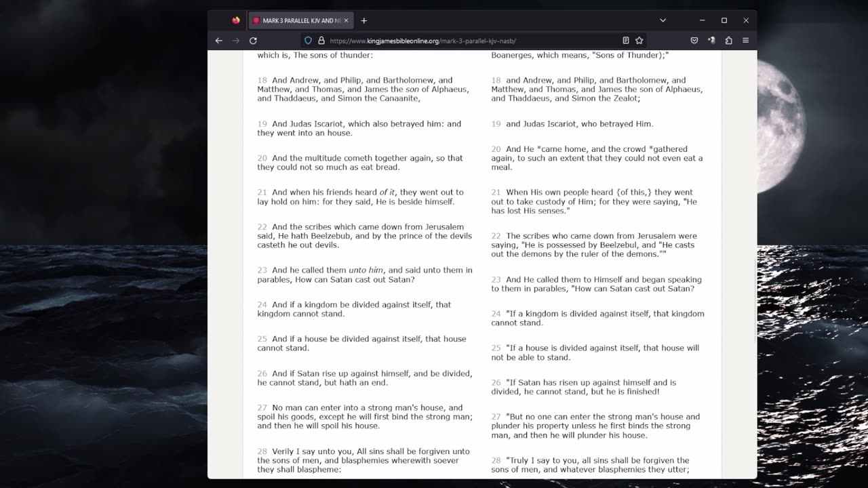The width and height of the screenshot is (868, 488).
Task: Click KJV verse 24 'if a kingdom be divided'
Action: click(354, 309)
